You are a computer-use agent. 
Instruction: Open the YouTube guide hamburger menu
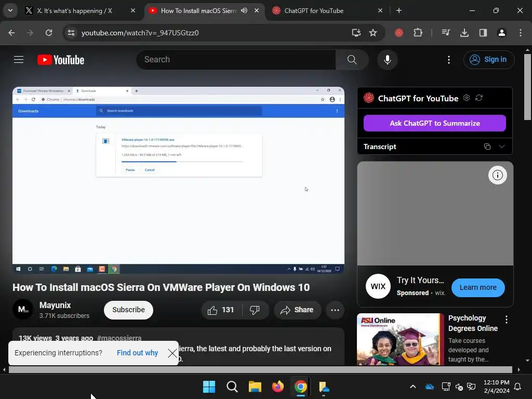(19, 60)
